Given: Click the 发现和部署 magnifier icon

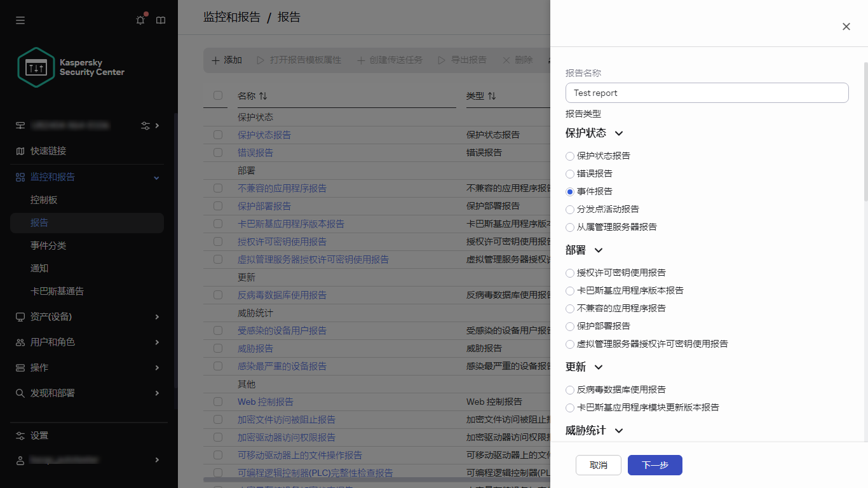Looking at the screenshot, I should coord(20,393).
